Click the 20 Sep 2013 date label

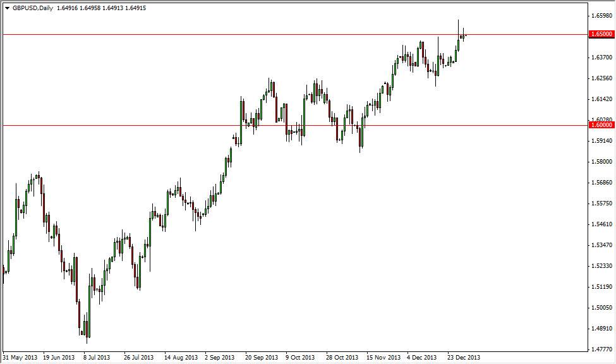[262, 357]
